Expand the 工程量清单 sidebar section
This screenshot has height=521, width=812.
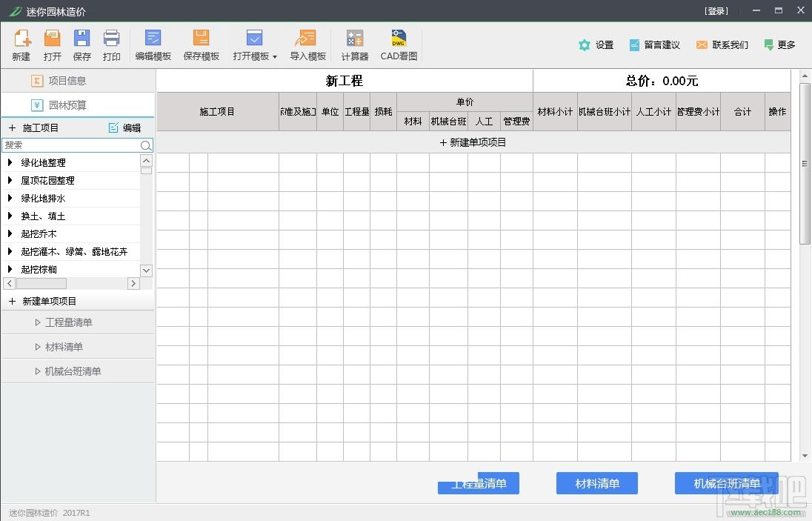pyautogui.click(x=68, y=322)
